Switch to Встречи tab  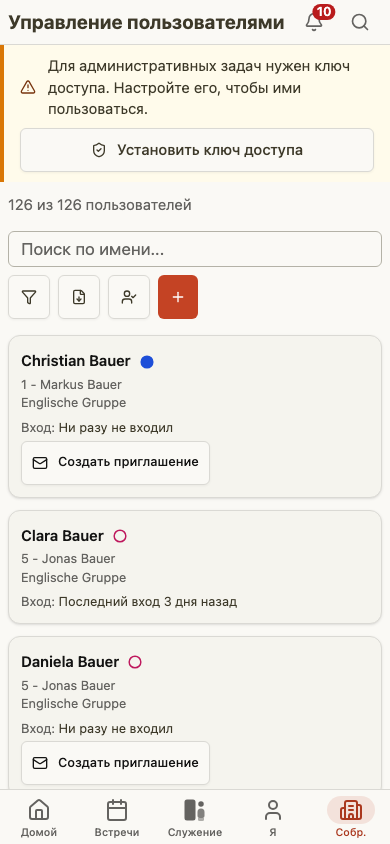click(117, 818)
